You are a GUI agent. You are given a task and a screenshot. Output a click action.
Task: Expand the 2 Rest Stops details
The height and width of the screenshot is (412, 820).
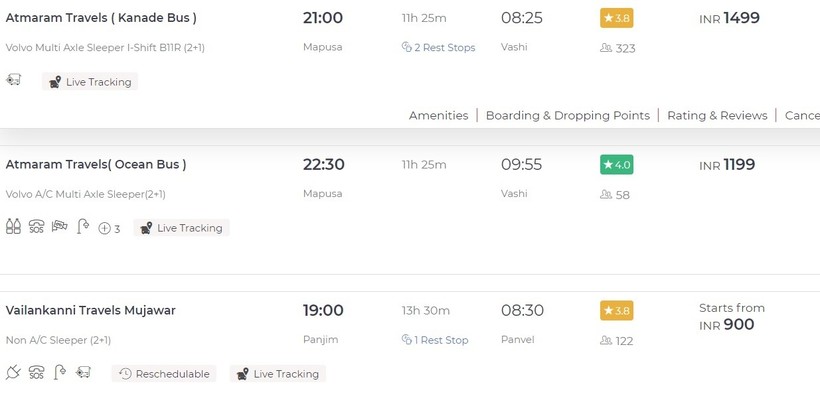445,47
